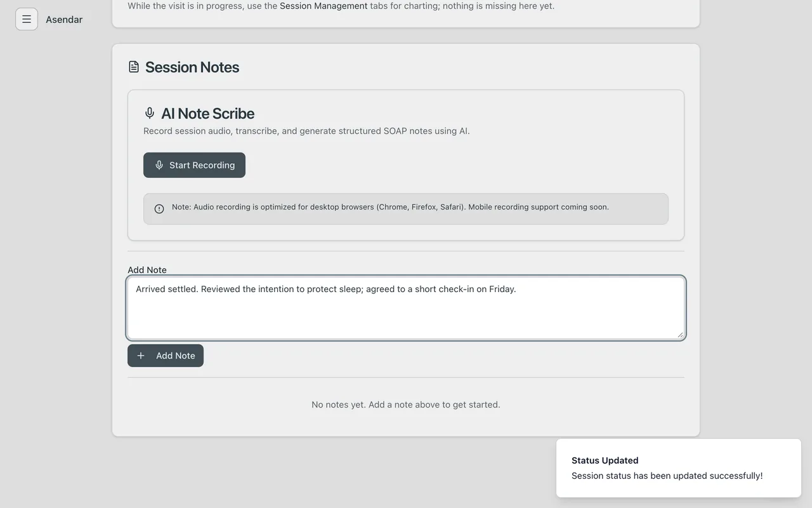Screen dimensions: 812x508
Task: Click the 'Session Management' bold text
Action: click(x=324, y=6)
